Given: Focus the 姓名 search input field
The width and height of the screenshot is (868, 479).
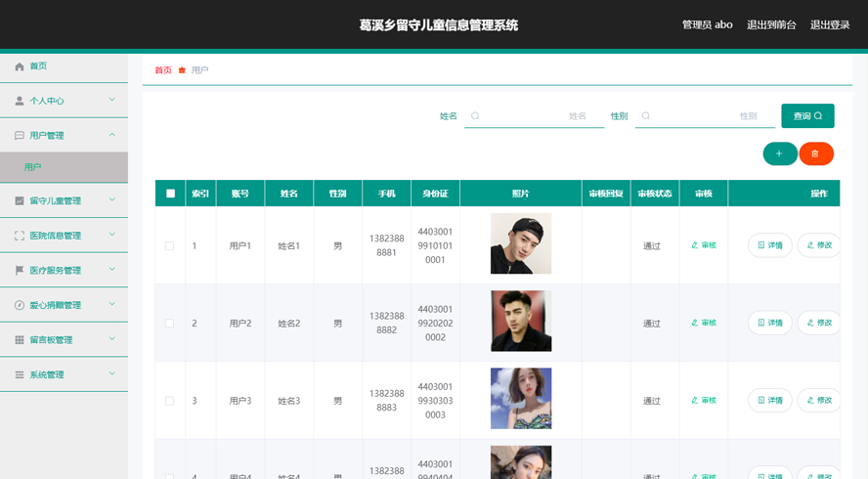Looking at the screenshot, I should 535,115.
